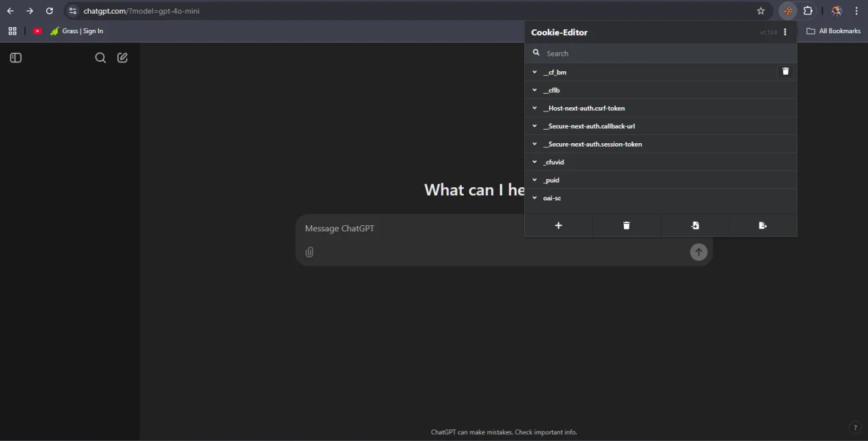Click the Import cookies icon
Screen dimensions: 868x441
pyautogui.click(x=695, y=225)
